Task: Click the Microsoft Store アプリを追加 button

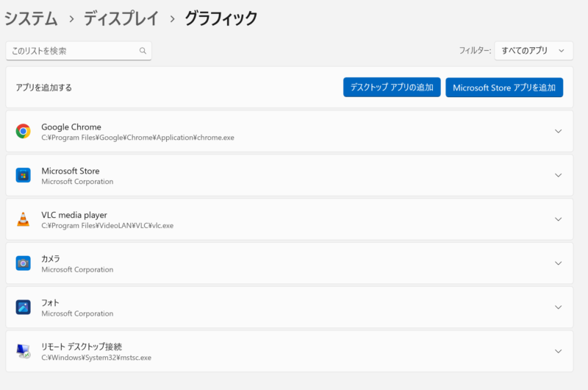Action: 504,88
